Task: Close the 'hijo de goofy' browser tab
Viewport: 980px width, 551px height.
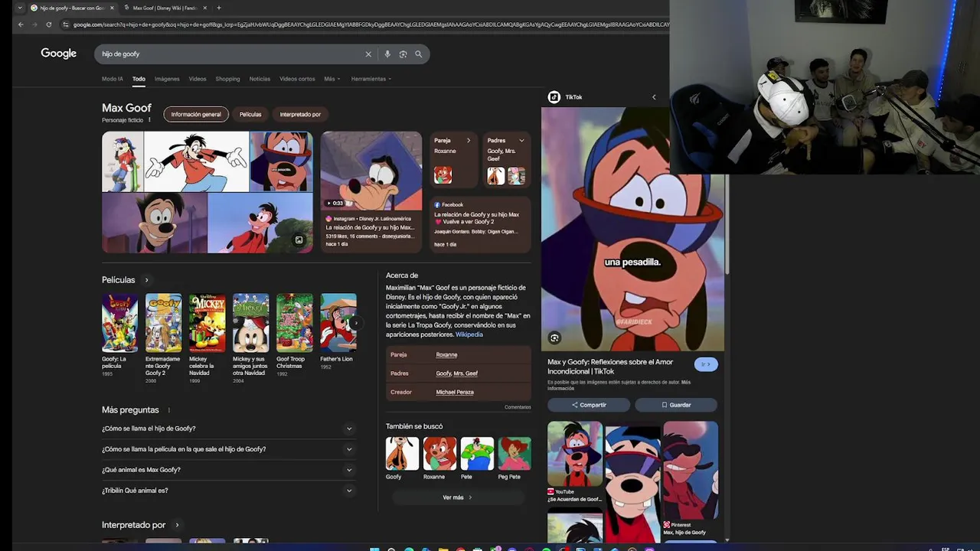Action: click(112, 8)
